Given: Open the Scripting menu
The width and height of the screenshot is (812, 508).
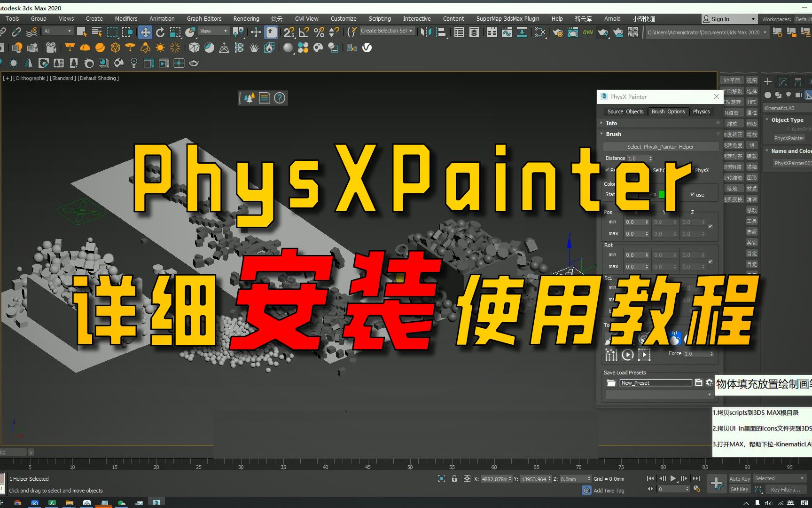Looking at the screenshot, I should pyautogui.click(x=380, y=19).
